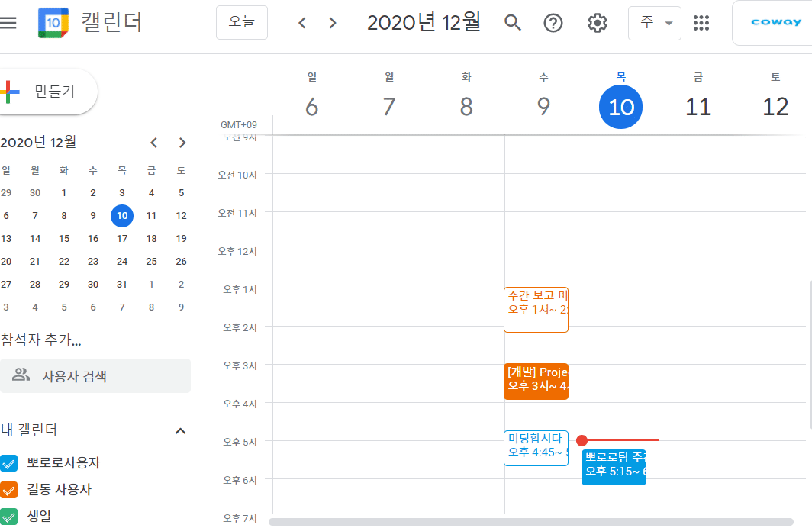This screenshot has height=528, width=812.
Task: Open the Google apps grid
Action: (x=701, y=23)
